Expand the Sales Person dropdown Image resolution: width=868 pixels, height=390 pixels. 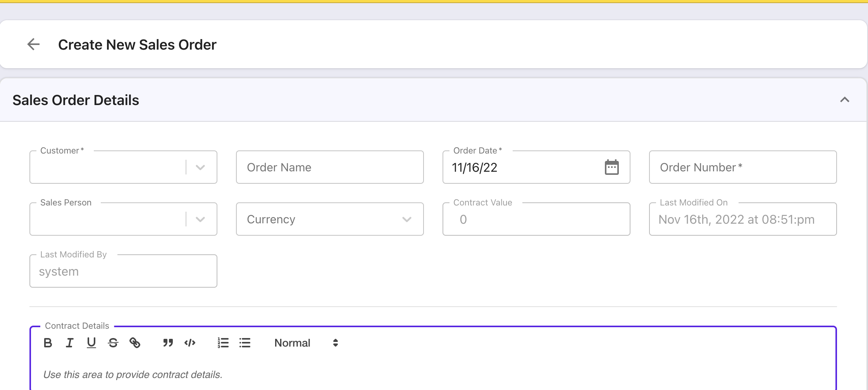point(200,219)
